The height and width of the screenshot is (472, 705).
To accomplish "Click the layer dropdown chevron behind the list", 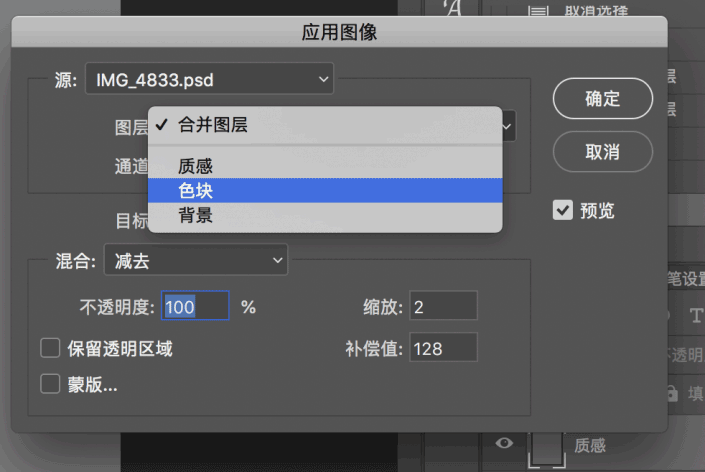I will (508, 126).
